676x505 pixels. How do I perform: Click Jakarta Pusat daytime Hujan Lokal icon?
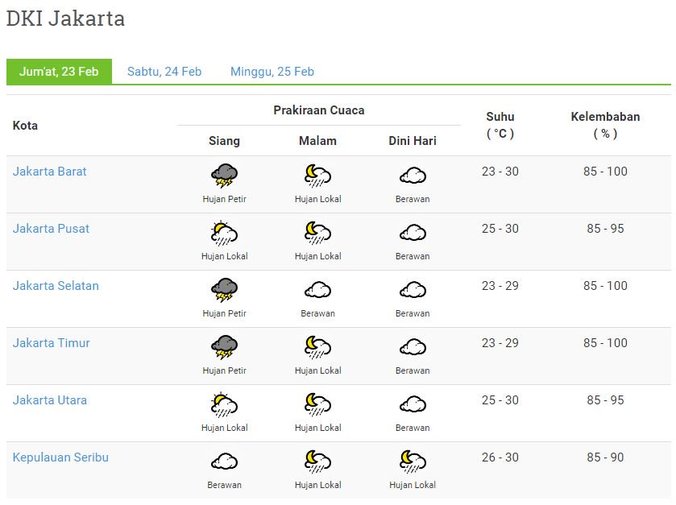point(224,234)
